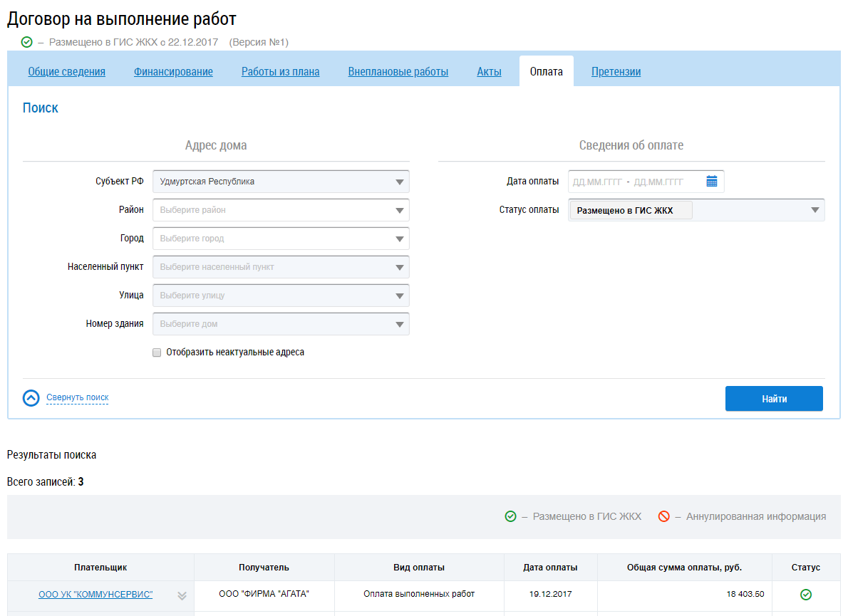Click the Дата оплаты date range field
This screenshot has height=616, width=848.
[634, 182]
